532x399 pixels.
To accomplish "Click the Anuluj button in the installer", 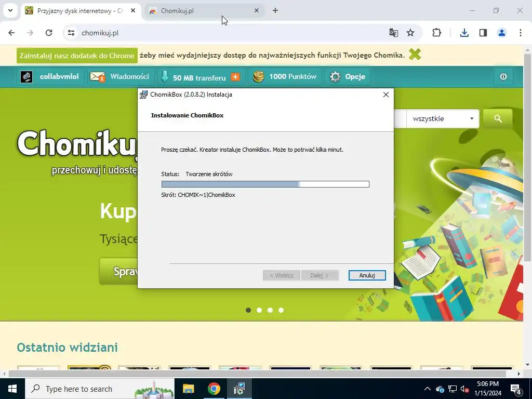I will 367,275.
